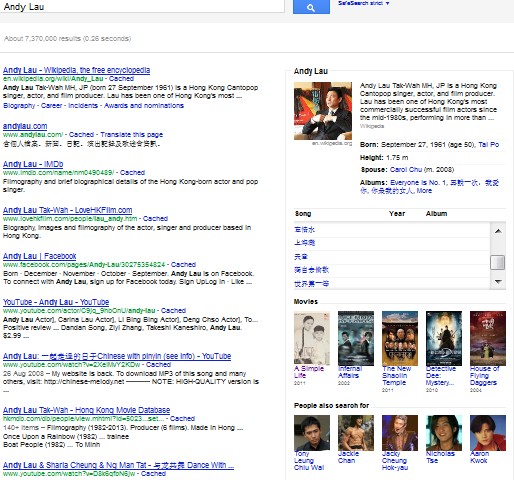Open the SafeSearch strict dropdown

[x=363, y=3]
